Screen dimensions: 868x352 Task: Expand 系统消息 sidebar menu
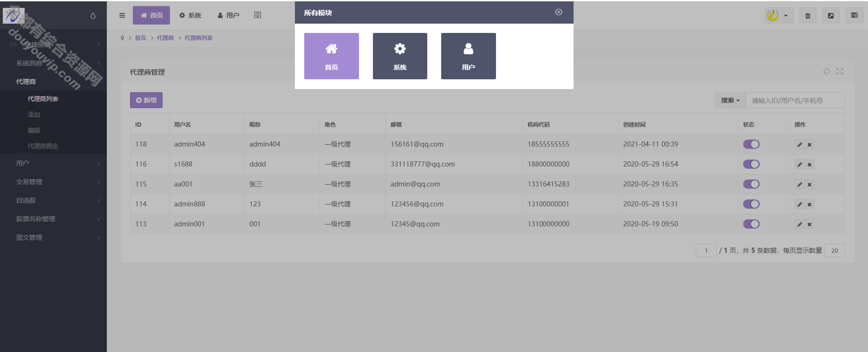[x=53, y=63]
